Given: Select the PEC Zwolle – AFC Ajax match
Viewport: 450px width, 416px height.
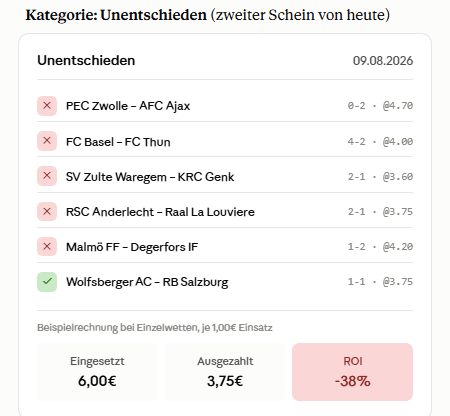Looking at the screenshot, I should point(225,106).
